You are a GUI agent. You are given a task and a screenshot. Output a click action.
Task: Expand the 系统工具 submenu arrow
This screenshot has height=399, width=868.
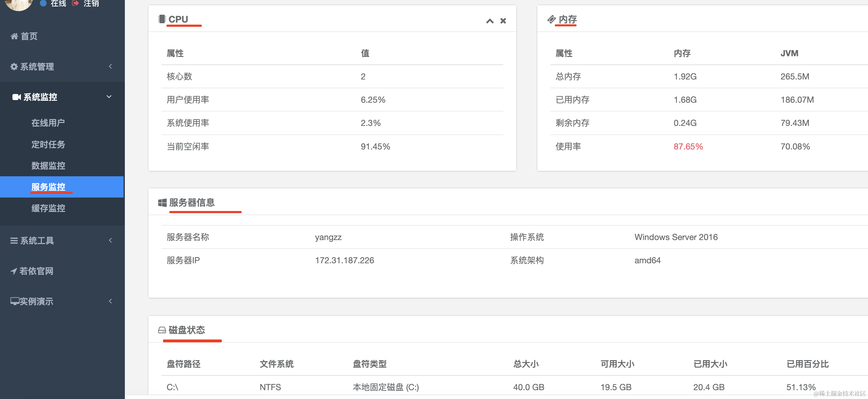(110, 240)
